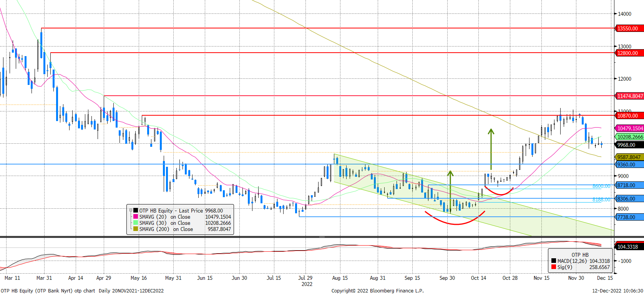Click the 'Apr 29' date axis label
The height and width of the screenshot is (294, 644).
[104, 278]
